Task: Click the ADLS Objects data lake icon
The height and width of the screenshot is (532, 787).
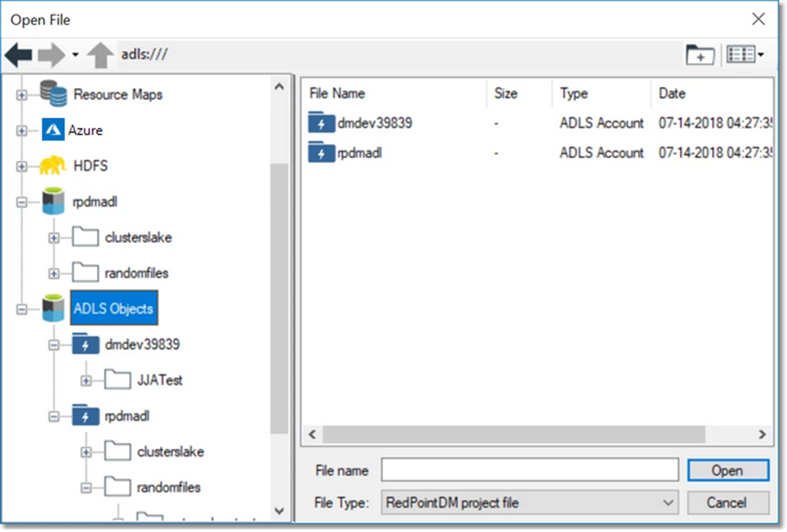Action: [51, 308]
